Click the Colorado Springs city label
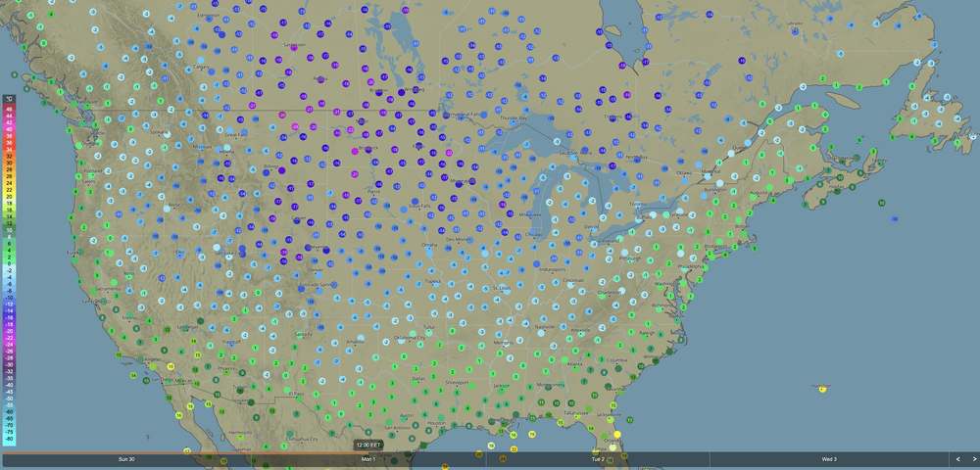Image resolution: width=980 pixels, height=470 pixels. 318,285
